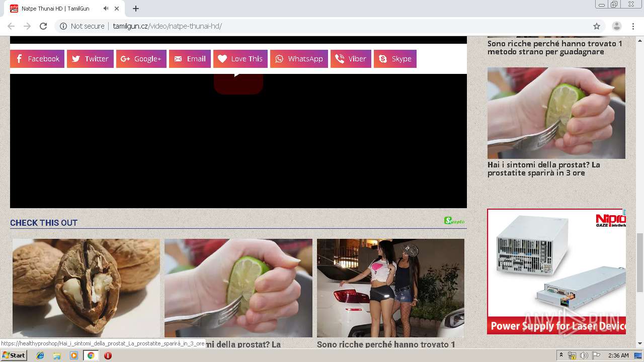Click the CHECK THIS OUT heading
The height and width of the screenshot is (362, 644).
(44, 223)
